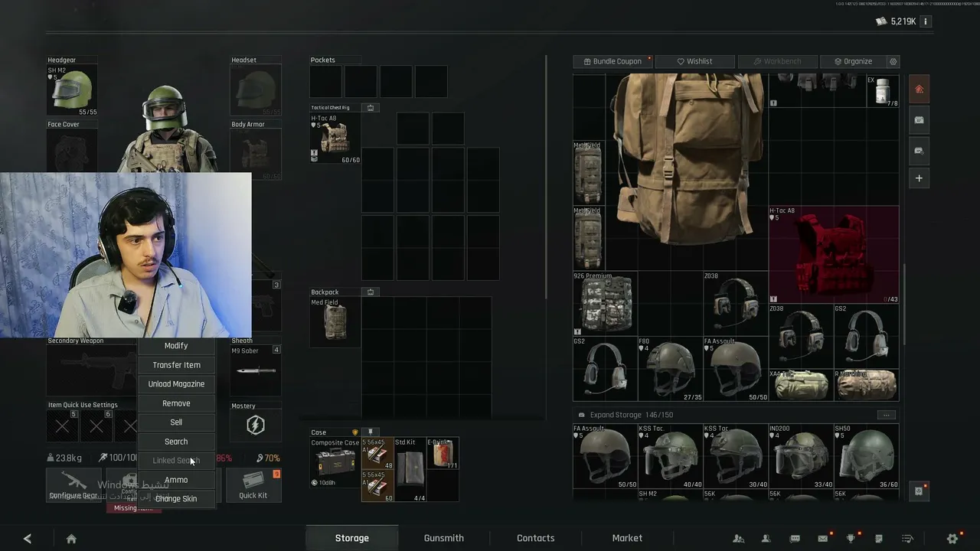Select Med Field backpack in Backpack slot
980x551 pixels.
click(335, 322)
